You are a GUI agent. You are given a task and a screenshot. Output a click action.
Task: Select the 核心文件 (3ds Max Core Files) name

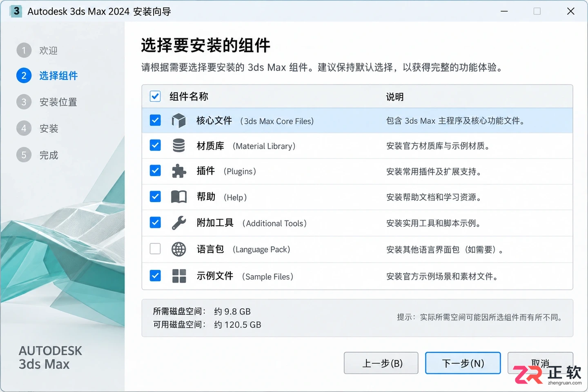tap(255, 121)
